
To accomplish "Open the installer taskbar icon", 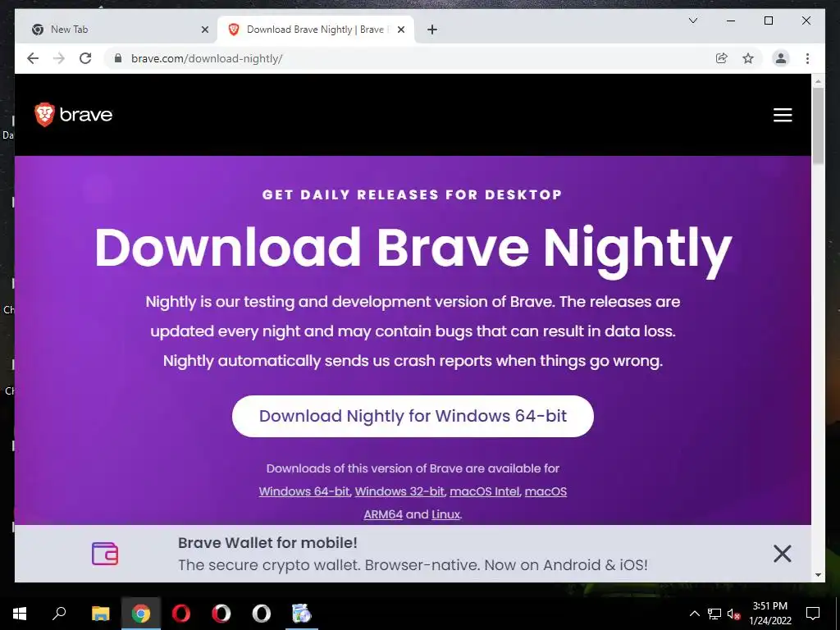I will point(302,614).
